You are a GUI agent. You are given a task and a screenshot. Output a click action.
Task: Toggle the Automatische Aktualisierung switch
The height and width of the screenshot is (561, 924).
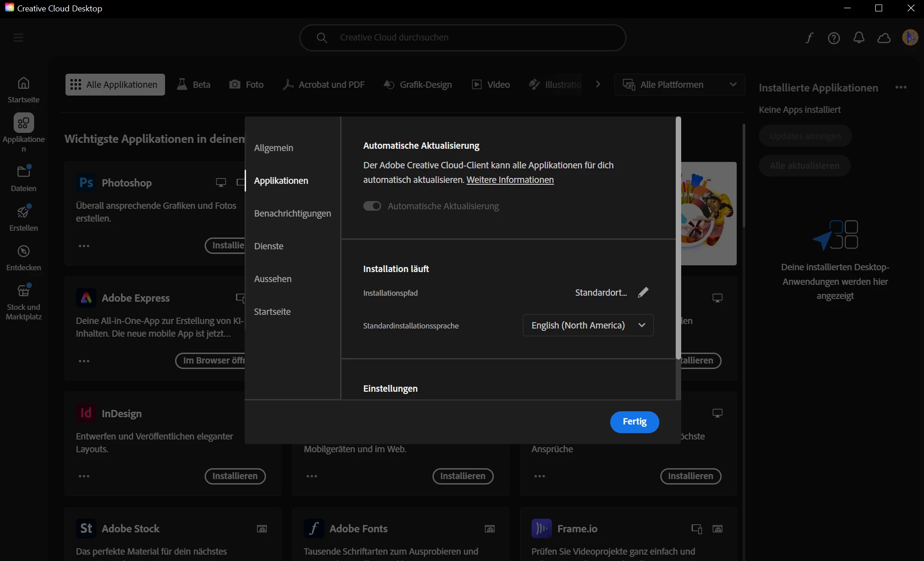coord(372,206)
